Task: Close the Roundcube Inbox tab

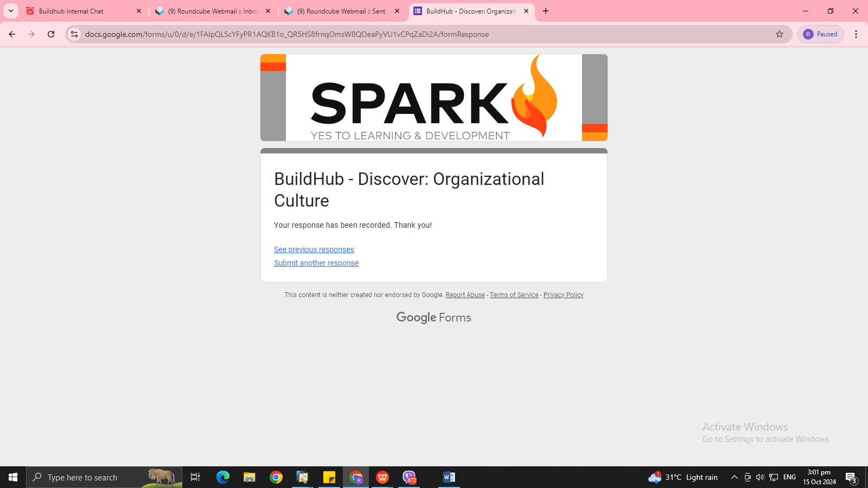Action: tap(268, 11)
